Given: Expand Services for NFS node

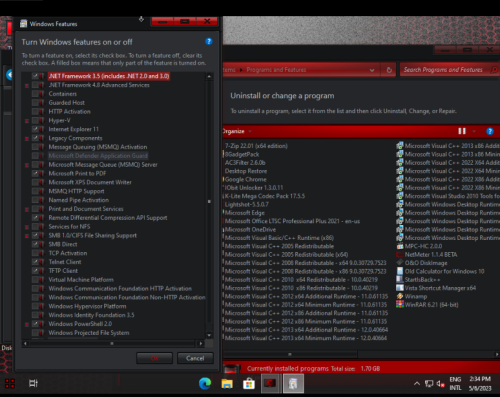Looking at the screenshot, I should tap(27, 227).
